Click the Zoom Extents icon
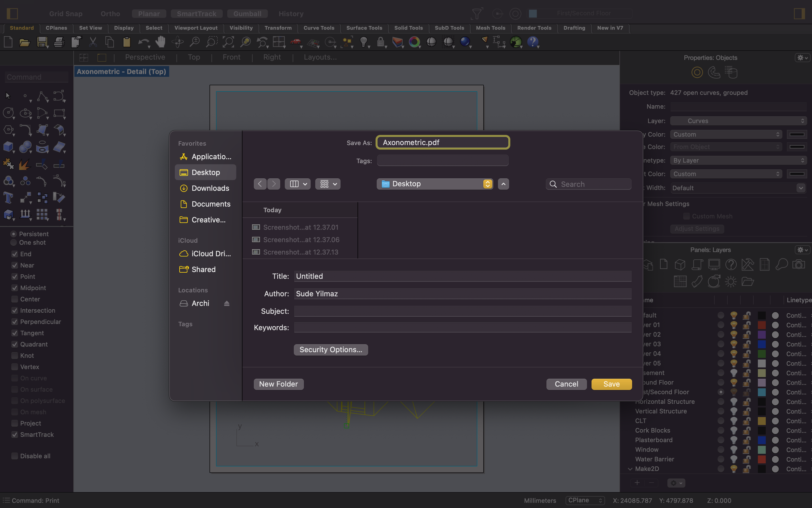The width and height of the screenshot is (812, 508). pos(228,42)
